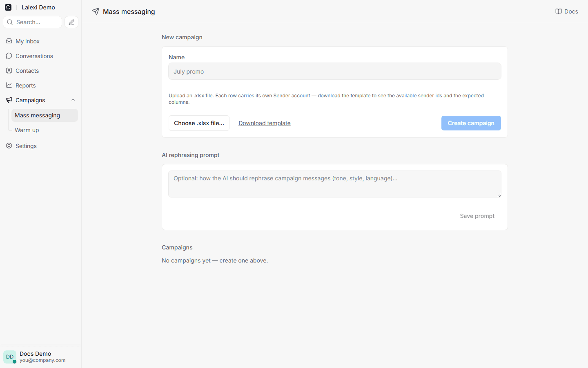Collapse the Campaigns section chevron

73,100
